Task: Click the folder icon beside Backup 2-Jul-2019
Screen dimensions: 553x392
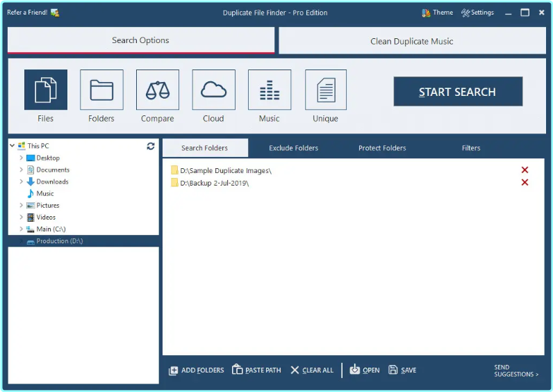Action: [174, 182]
